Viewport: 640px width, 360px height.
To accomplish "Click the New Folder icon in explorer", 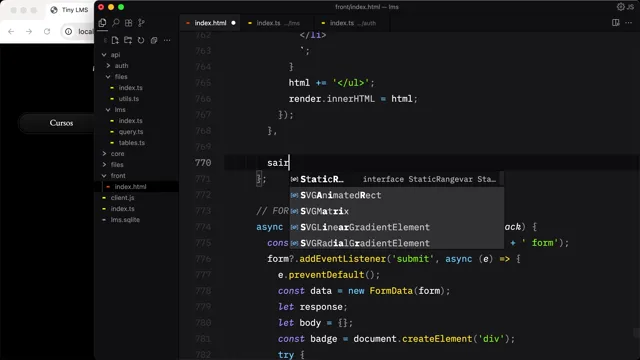I will (x=128, y=40).
